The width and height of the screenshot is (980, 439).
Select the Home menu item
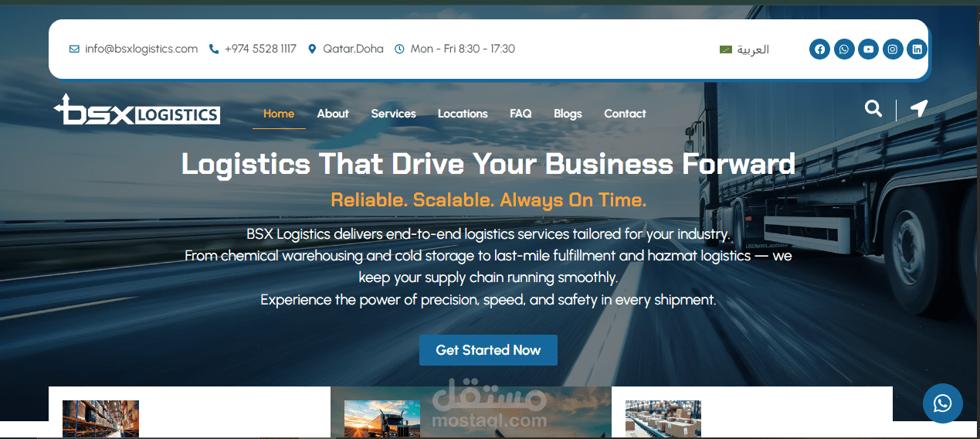[279, 114]
